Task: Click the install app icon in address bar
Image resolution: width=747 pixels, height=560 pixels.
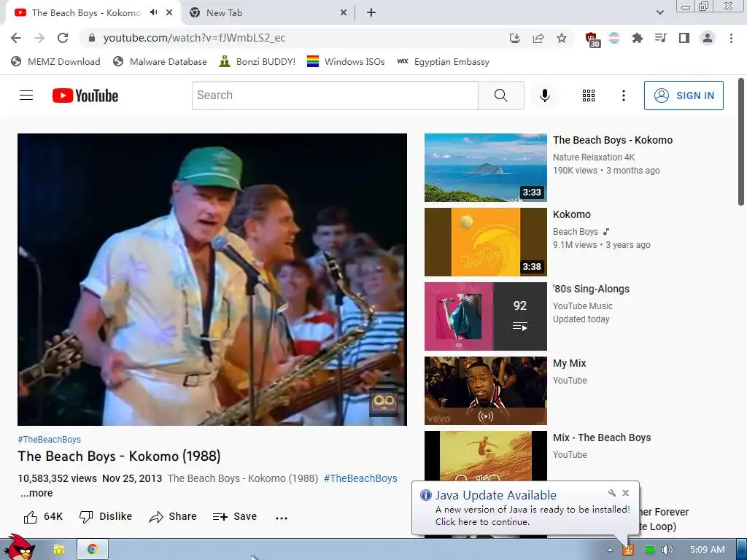Action: [x=514, y=38]
